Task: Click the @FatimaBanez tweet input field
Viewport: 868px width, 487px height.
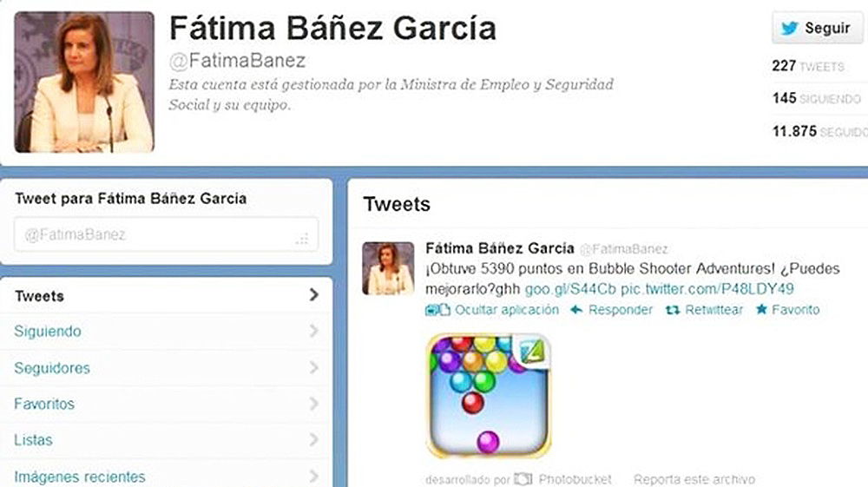Action: click(x=166, y=234)
